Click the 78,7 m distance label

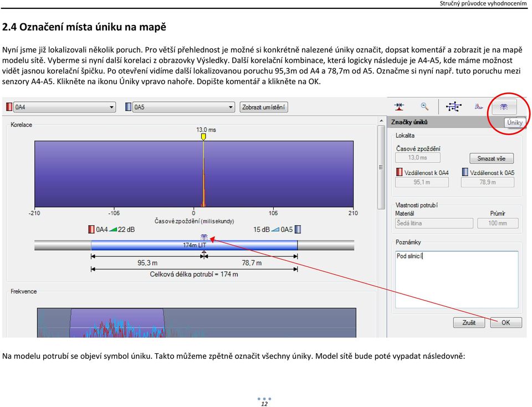click(252, 263)
